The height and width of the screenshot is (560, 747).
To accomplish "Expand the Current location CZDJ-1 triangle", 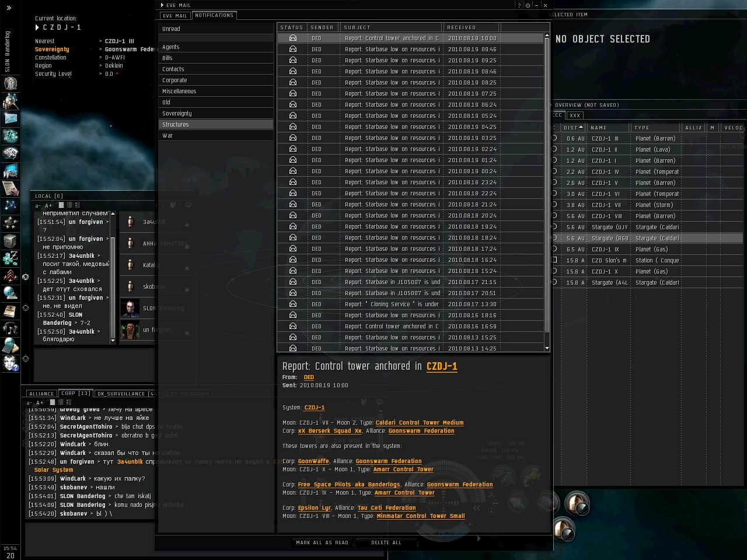I will click(37, 27).
